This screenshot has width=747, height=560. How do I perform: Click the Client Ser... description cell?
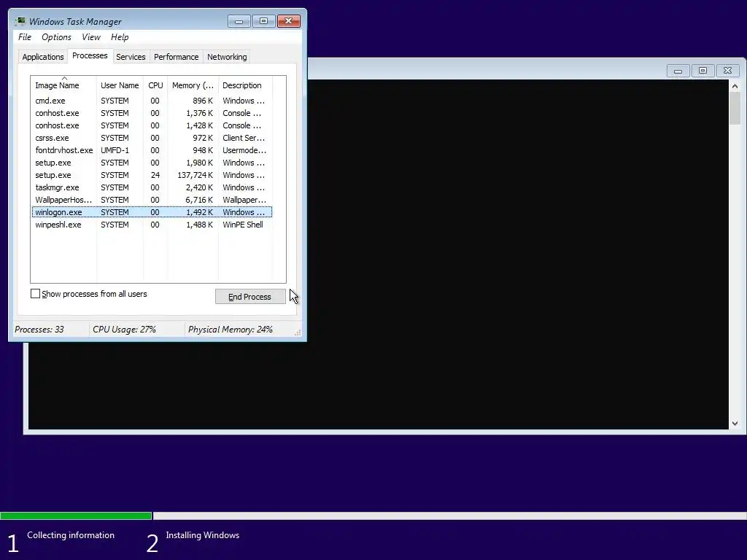pos(244,138)
